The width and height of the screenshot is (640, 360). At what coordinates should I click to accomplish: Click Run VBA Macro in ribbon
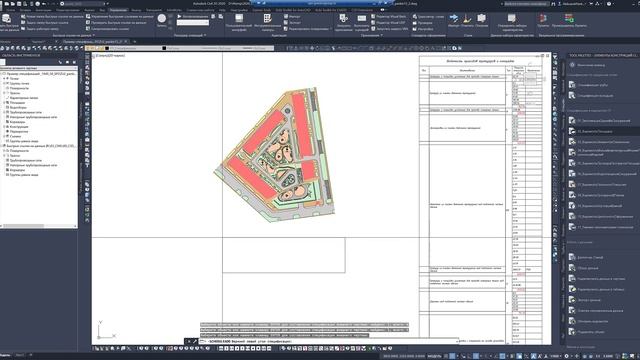pyautogui.click(x=389, y=29)
